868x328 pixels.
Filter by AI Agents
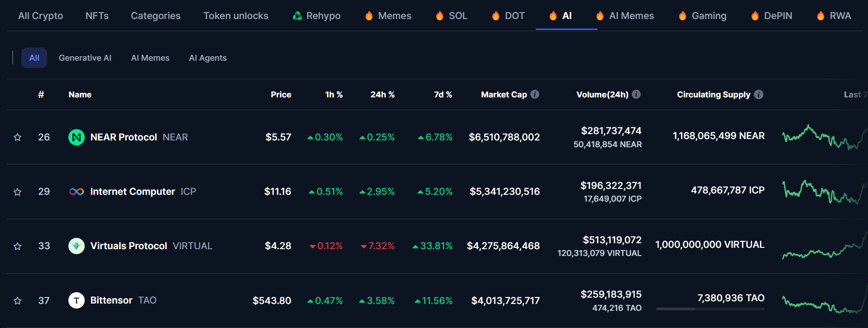[208, 58]
